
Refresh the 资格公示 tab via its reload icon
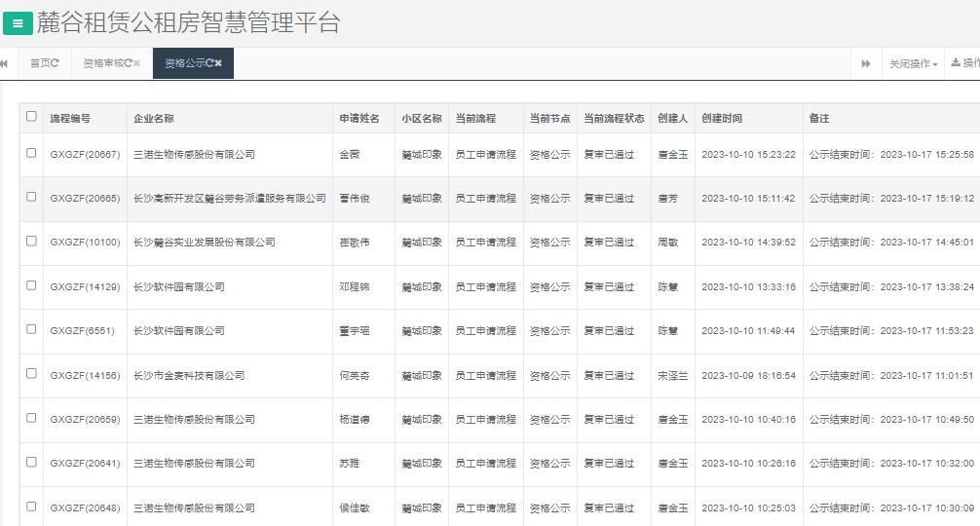(x=210, y=63)
